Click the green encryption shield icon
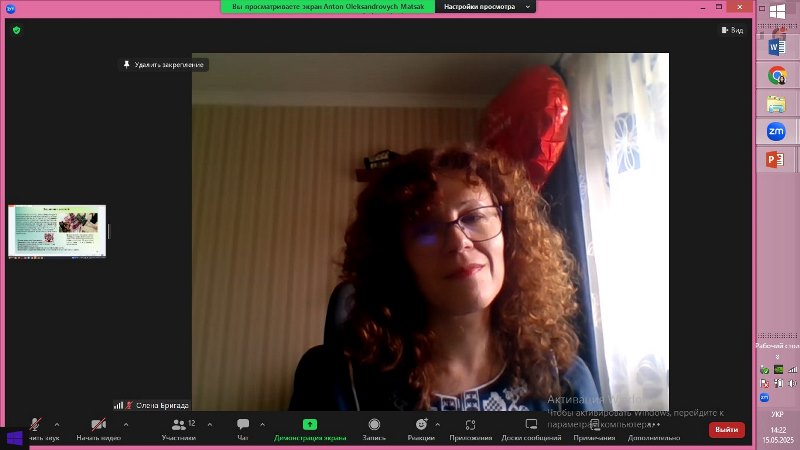 (16, 30)
